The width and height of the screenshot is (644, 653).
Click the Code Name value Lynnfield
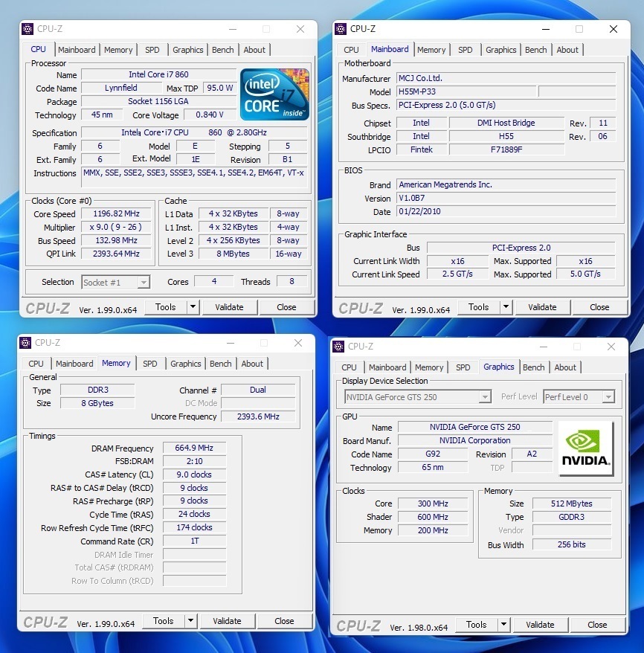tap(121, 88)
